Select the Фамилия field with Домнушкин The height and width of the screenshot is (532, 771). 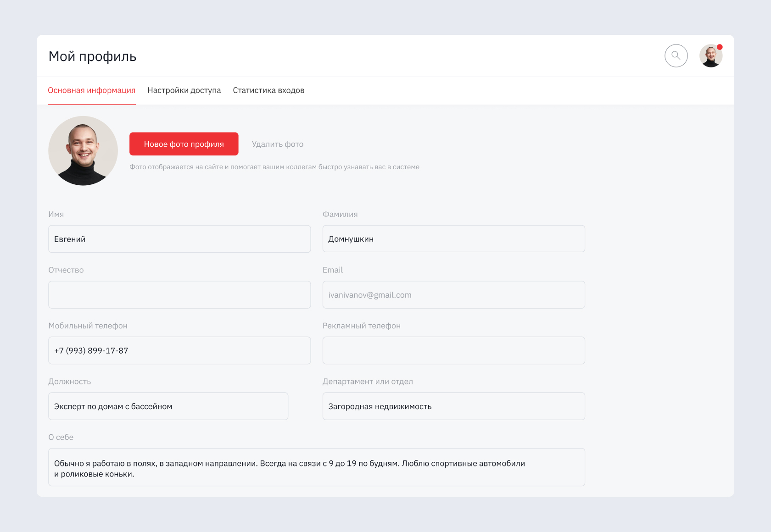(x=453, y=239)
